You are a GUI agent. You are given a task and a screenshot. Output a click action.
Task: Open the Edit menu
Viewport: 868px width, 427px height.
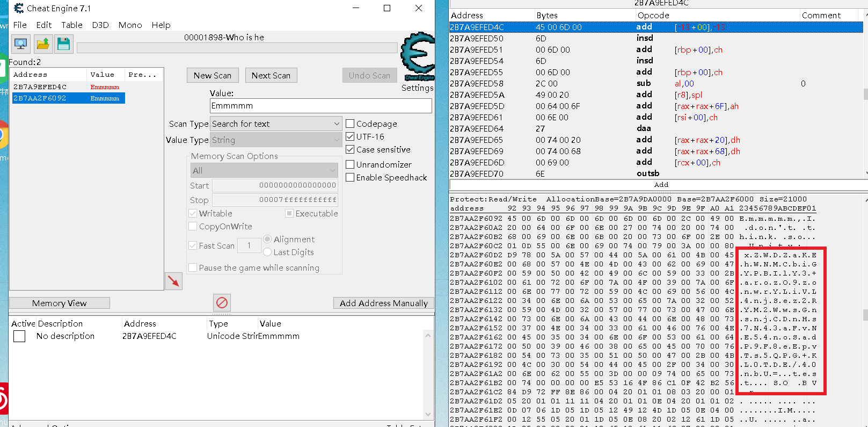pyautogui.click(x=44, y=25)
